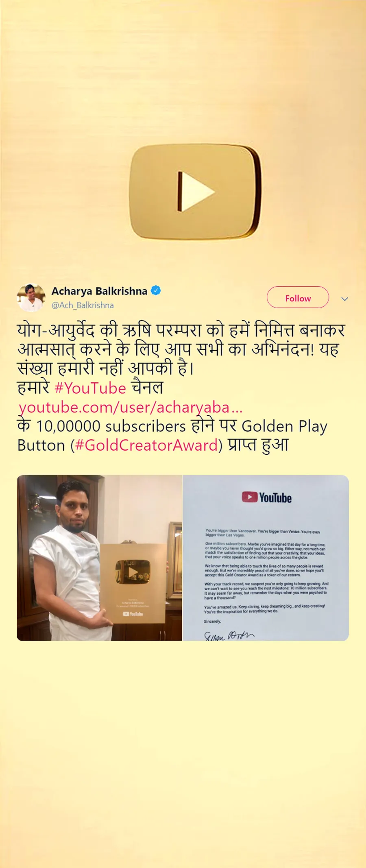
Task: Click the play button on the held plaque
Action: click(x=133, y=572)
